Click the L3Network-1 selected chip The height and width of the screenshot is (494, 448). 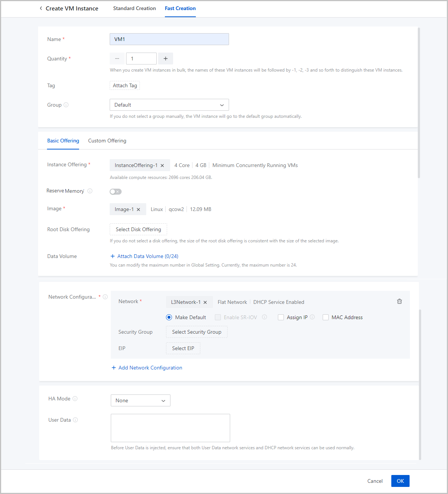tap(189, 302)
